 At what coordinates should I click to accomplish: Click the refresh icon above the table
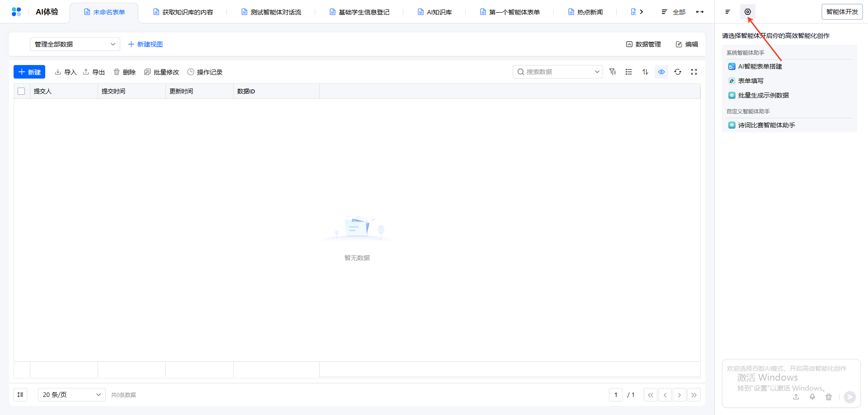click(678, 72)
